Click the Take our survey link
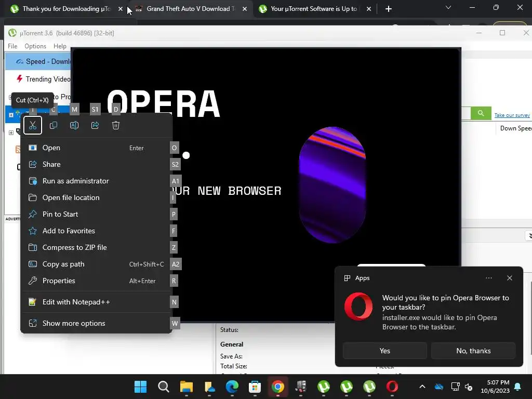Image resolution: width=532 pixels, height=399 pixels. 512,115
